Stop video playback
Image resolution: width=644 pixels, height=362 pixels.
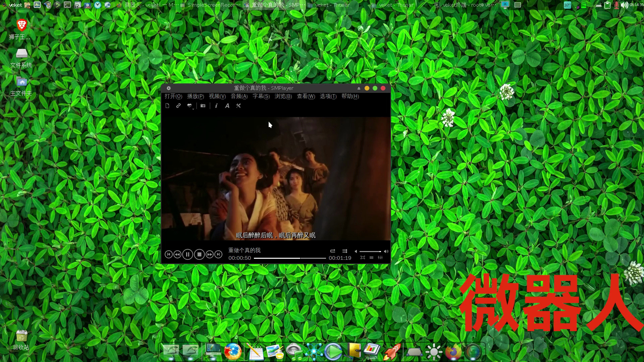(199, 254)
